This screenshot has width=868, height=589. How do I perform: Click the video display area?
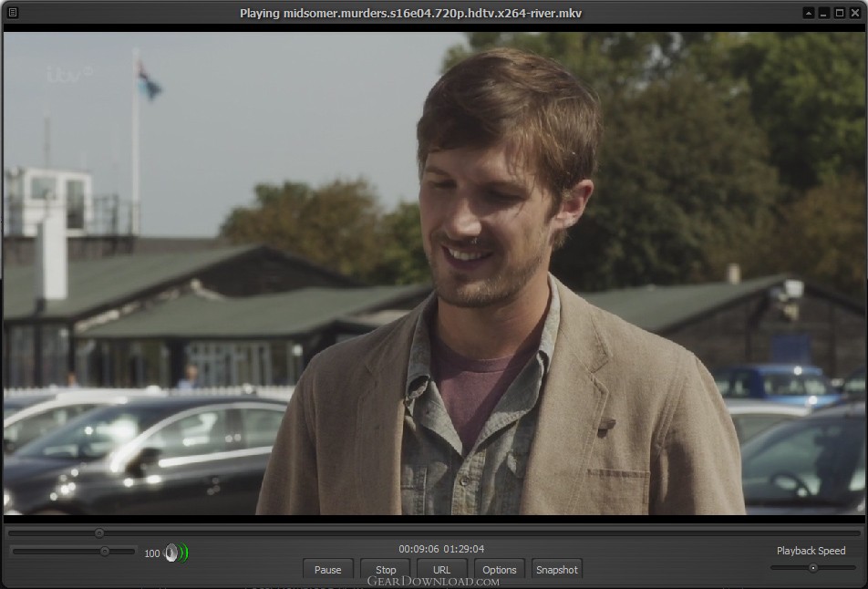click(434, 274)
